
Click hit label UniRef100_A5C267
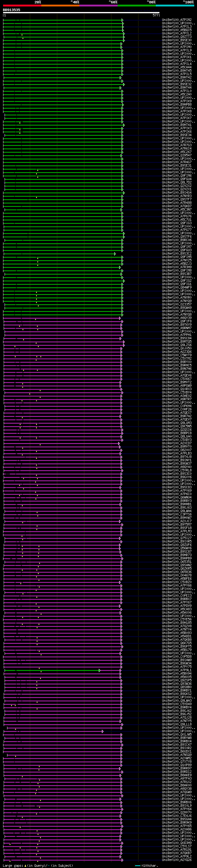coord(177,152)
